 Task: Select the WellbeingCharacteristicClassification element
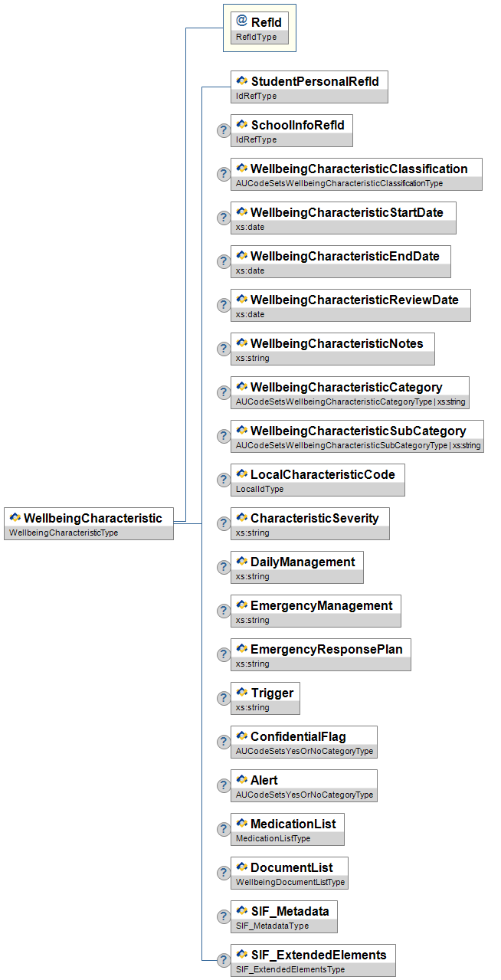(x=359, y=169)
